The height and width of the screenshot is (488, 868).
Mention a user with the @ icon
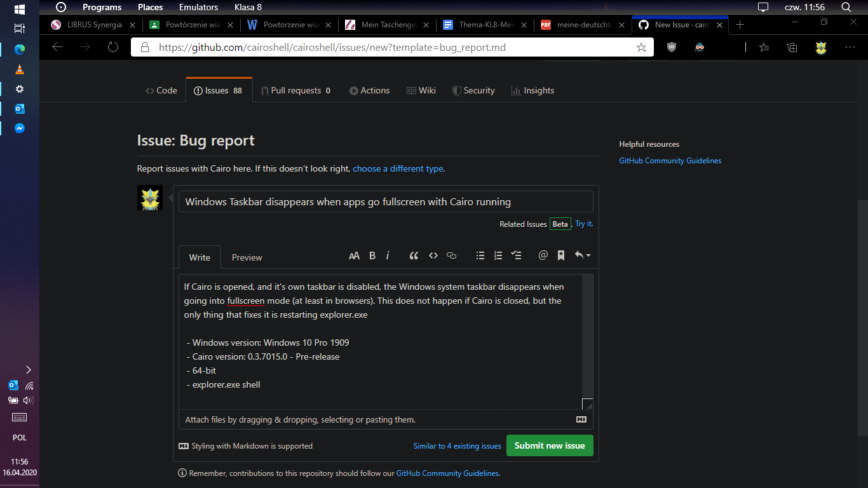coord(543,255)
